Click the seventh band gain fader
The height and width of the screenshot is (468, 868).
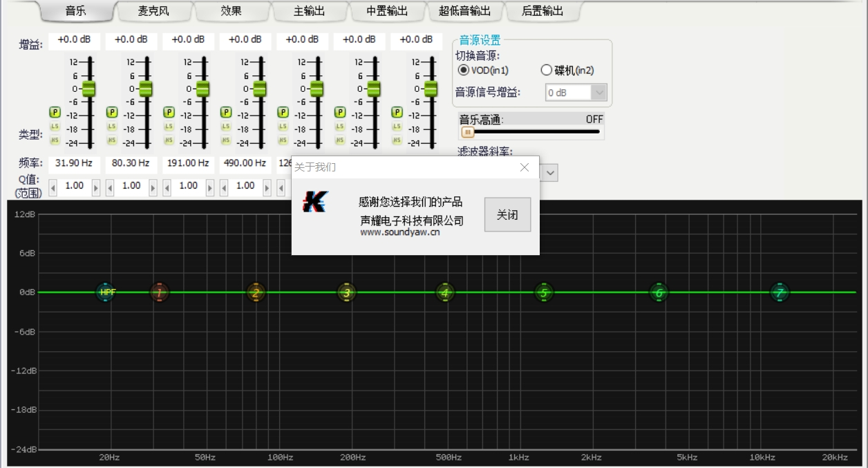tap(431, 88)
